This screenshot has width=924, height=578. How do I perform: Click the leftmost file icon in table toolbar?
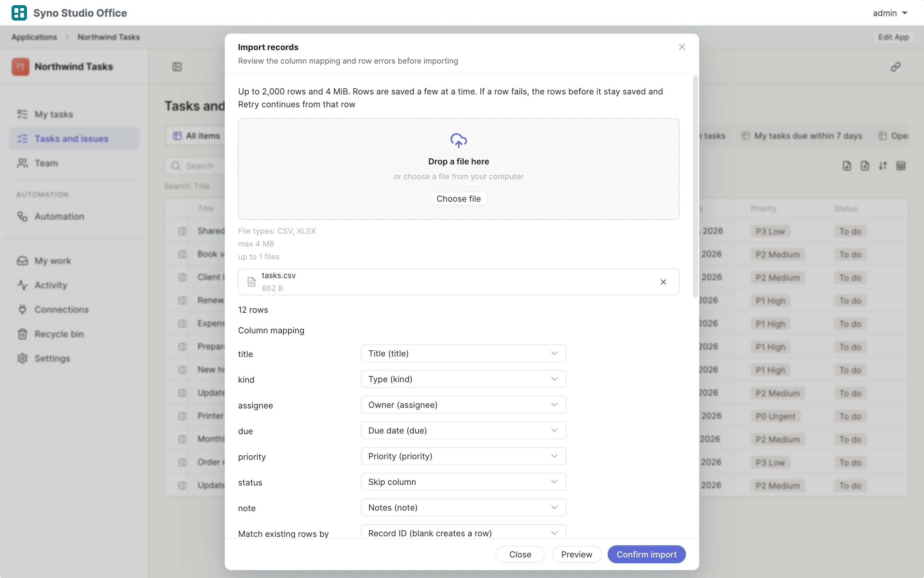pyautogui.click(x=847, y=166)
